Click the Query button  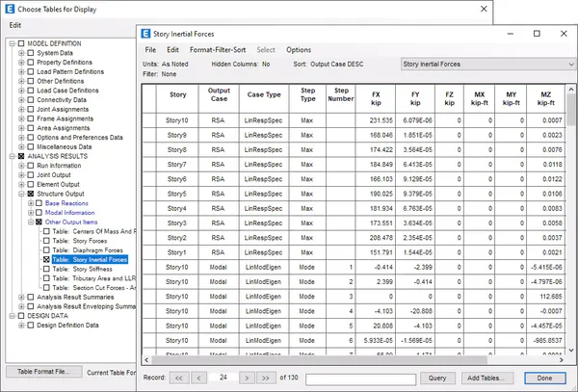(437, 378)
